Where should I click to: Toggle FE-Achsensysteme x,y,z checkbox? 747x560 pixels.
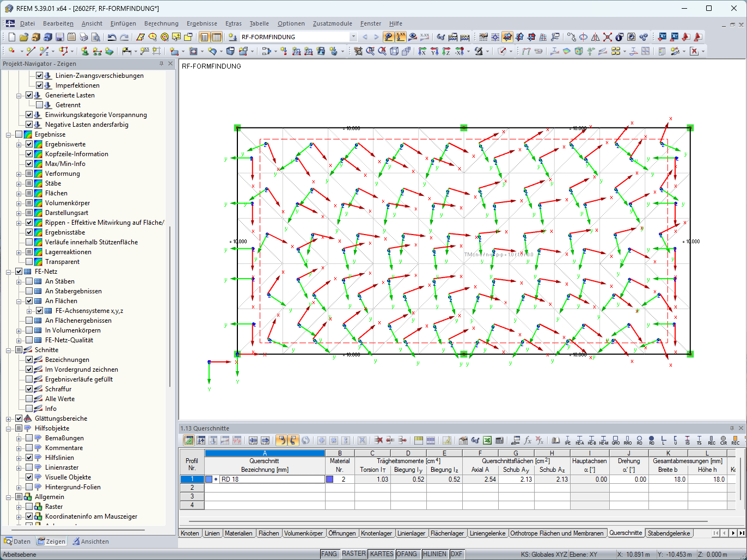coord(39,311)
